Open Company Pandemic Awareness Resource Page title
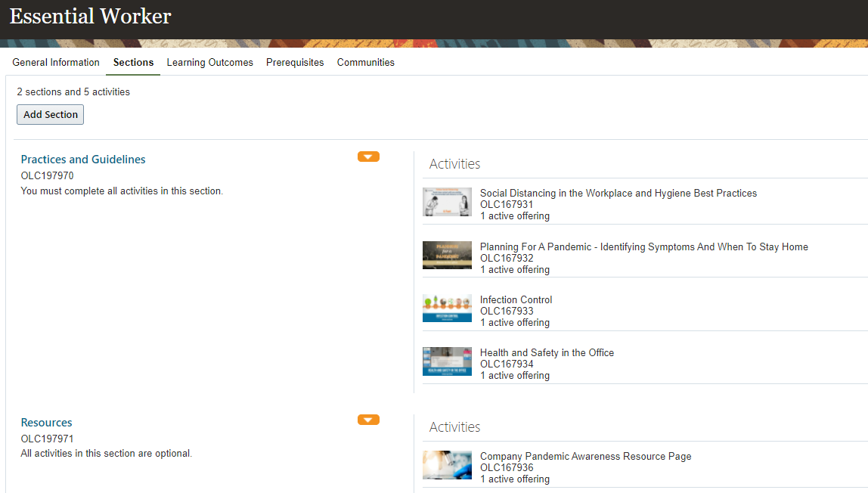 click(586, 457)
